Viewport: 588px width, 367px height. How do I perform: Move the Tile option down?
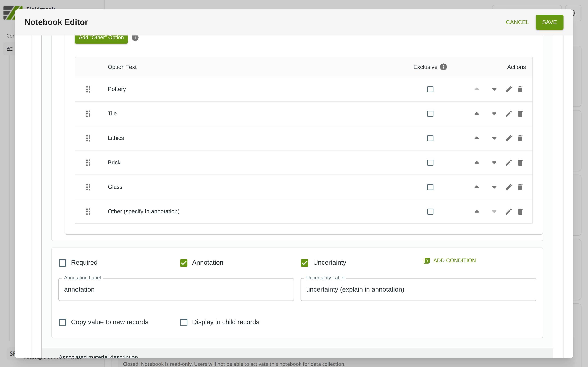[x=494, y=114]
